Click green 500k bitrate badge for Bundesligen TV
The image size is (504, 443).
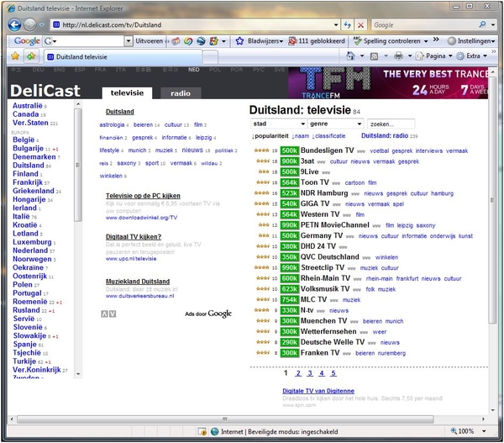tap(290, 150)
